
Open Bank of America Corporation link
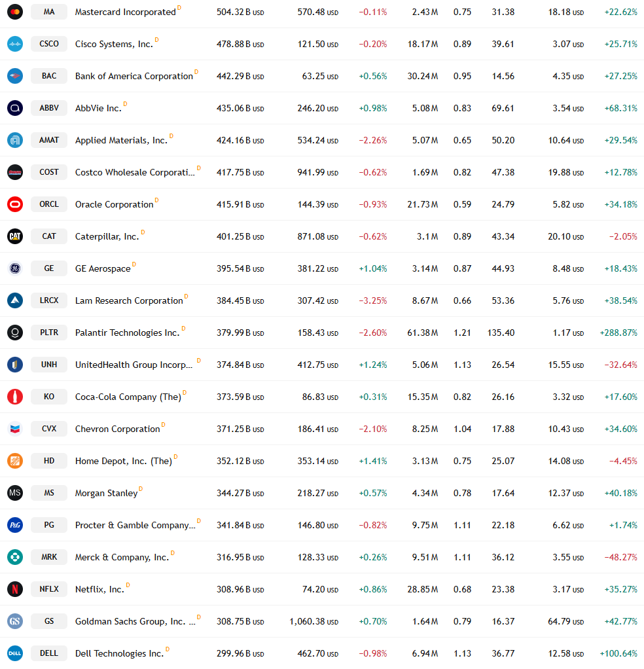(x=134, y=76)
